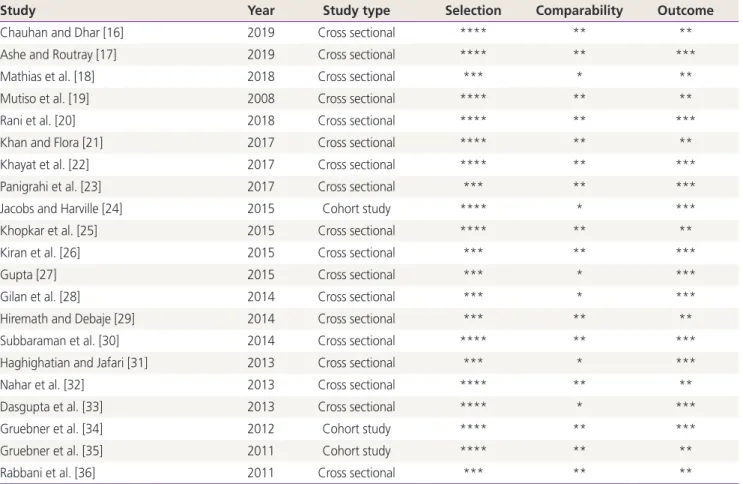Select Mutiso et al. [19] study
The height and width of the screenshot is (484, 743).
[45, 98]
